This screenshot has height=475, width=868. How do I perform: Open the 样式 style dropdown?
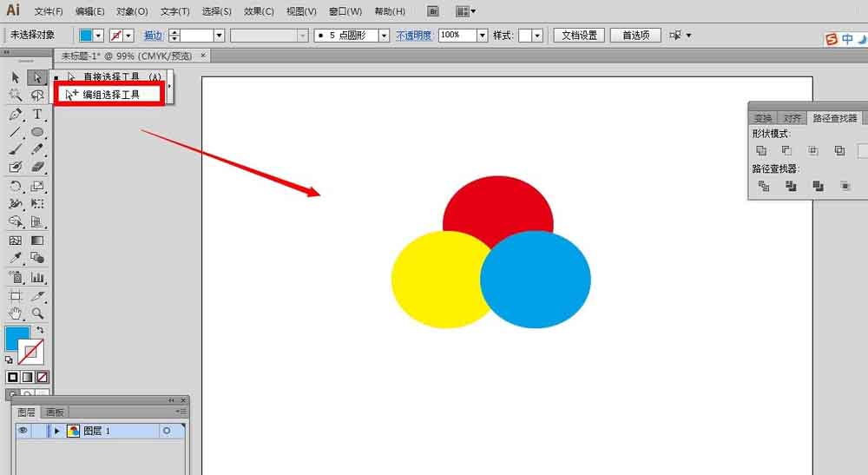pos(537,36)
